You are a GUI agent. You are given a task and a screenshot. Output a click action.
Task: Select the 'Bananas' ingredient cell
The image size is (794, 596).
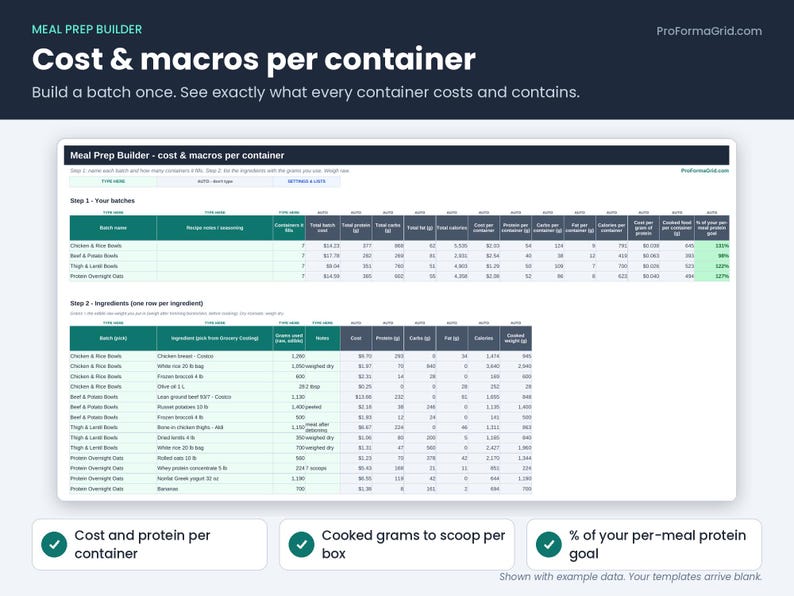coord(215,489)
